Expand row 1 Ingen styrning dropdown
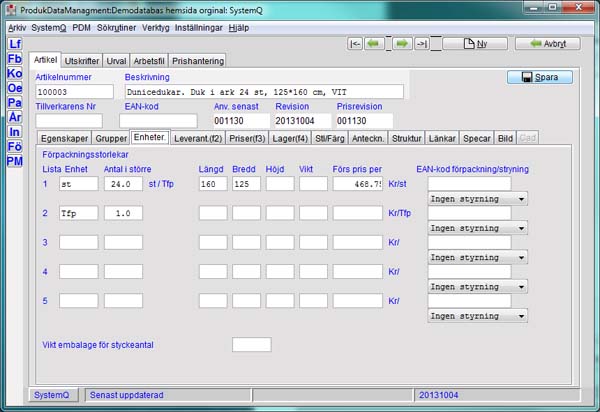The height and width of the screenshot is (412, 600). (x=477, y=199)
